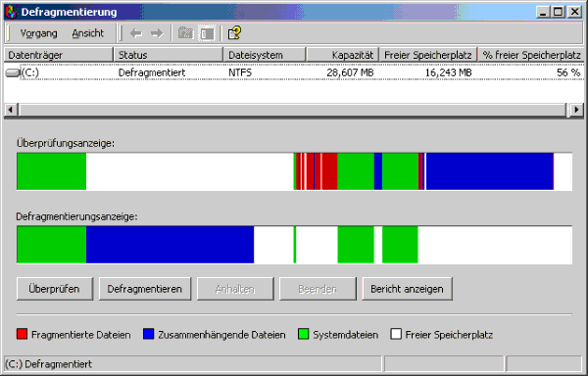Close the Defragmentierung window
Image resolution: width=588 pixels, height=376 pixels.
[x=574, y=12]
